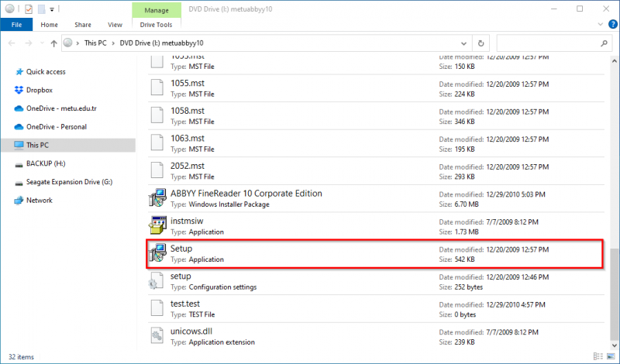620x364 pixels.
Task: Select the unicows.dll file icon
Action: pos(157,335)
